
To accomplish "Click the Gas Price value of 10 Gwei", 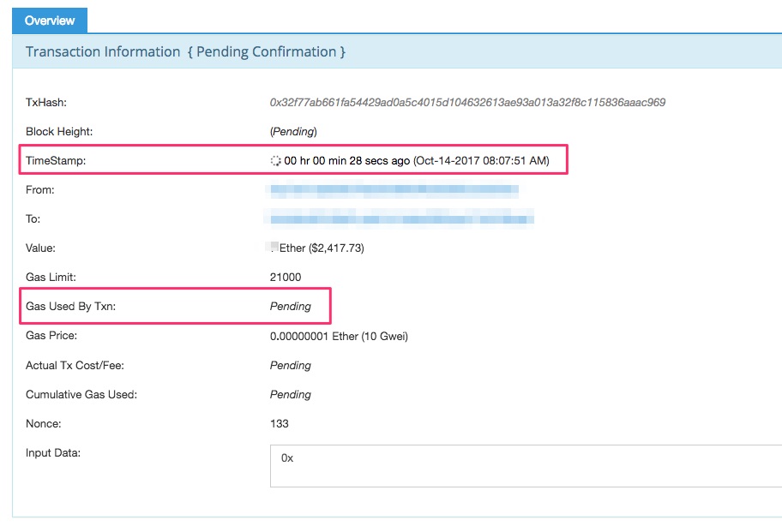I will pos(339,336).
